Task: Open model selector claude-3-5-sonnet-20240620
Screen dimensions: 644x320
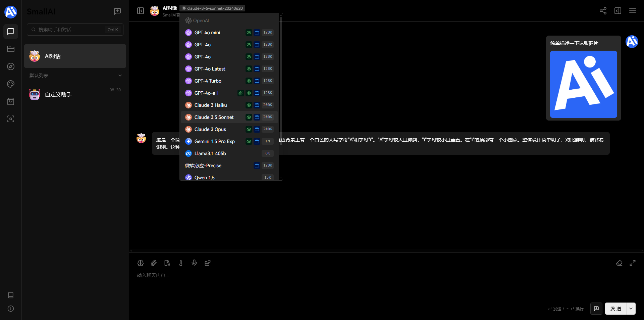Action: pos(212,8)
